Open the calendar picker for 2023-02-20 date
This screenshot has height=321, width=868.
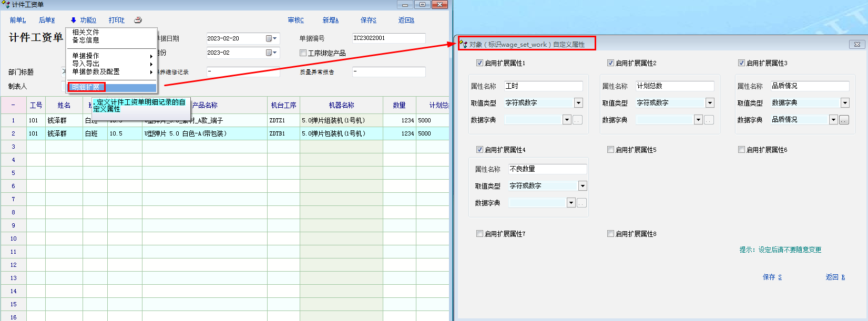point(271,38)
